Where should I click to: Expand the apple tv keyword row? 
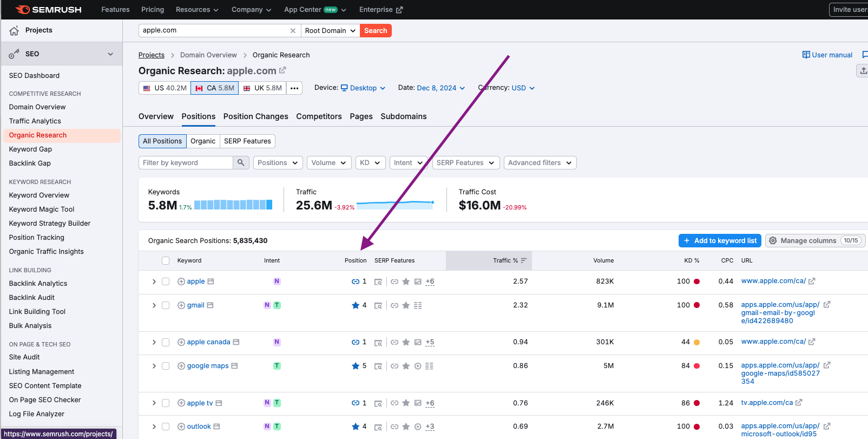tap(154, 403)
